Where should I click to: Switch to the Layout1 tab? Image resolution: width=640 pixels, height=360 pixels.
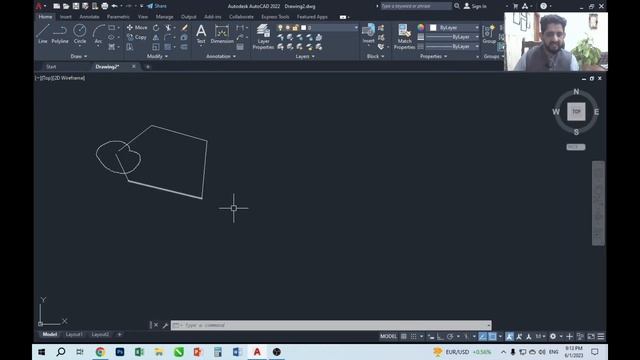[74, 334]
